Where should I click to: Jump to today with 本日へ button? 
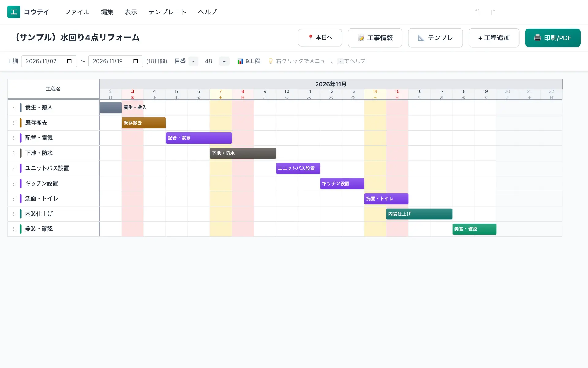click(320, 38)
